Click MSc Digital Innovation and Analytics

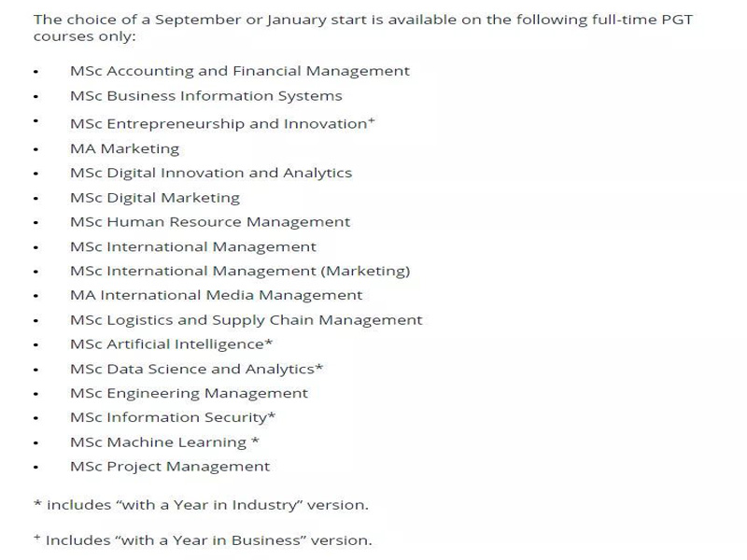(211, 174)
